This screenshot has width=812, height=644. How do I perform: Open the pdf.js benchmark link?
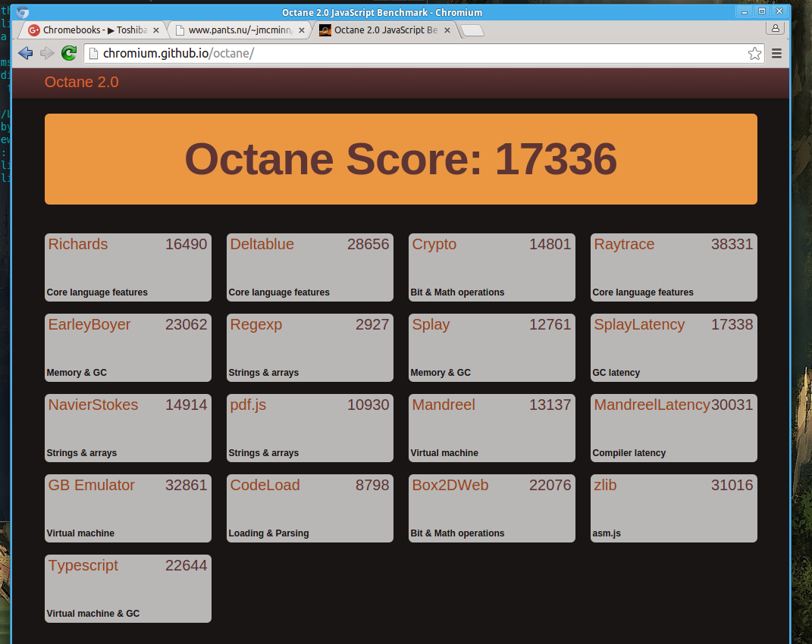coord(248,405)
